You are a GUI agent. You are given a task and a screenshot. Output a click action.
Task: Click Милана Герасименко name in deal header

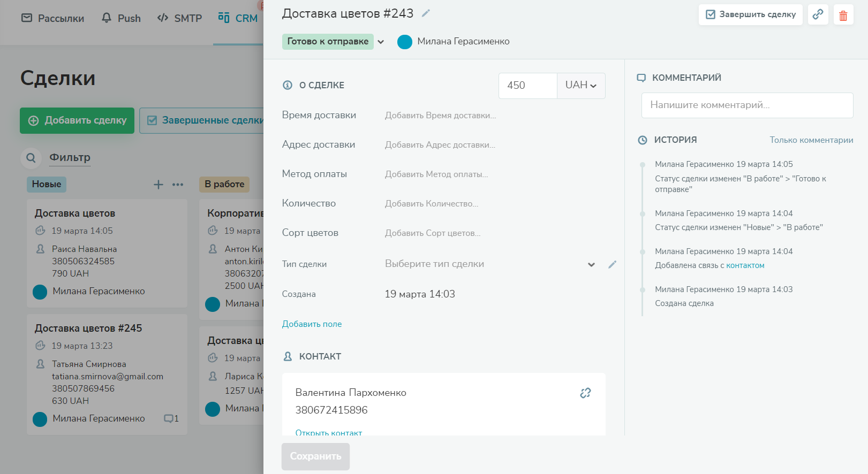click(x=463, y=42)
